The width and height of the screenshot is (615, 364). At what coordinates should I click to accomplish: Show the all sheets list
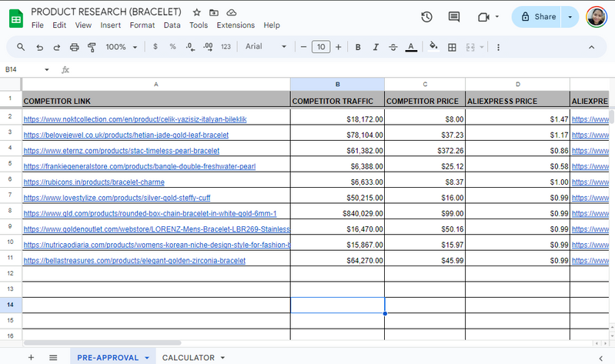[53, 357]
